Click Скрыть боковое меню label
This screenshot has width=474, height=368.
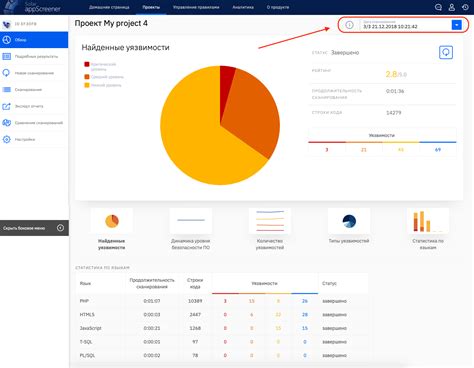point(24,228)
